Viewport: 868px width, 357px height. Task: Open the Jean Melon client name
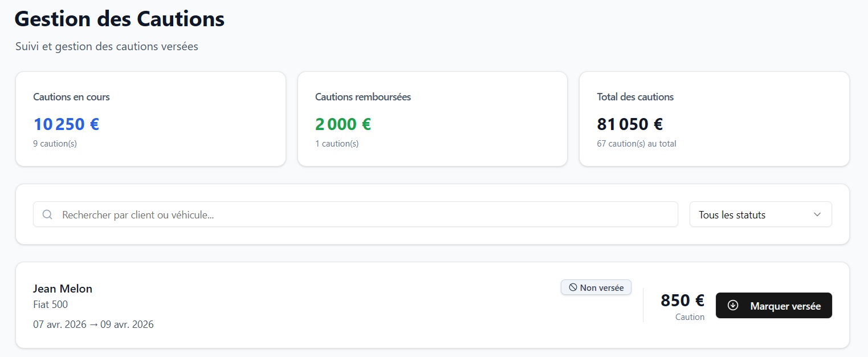[x=63, y=289]
